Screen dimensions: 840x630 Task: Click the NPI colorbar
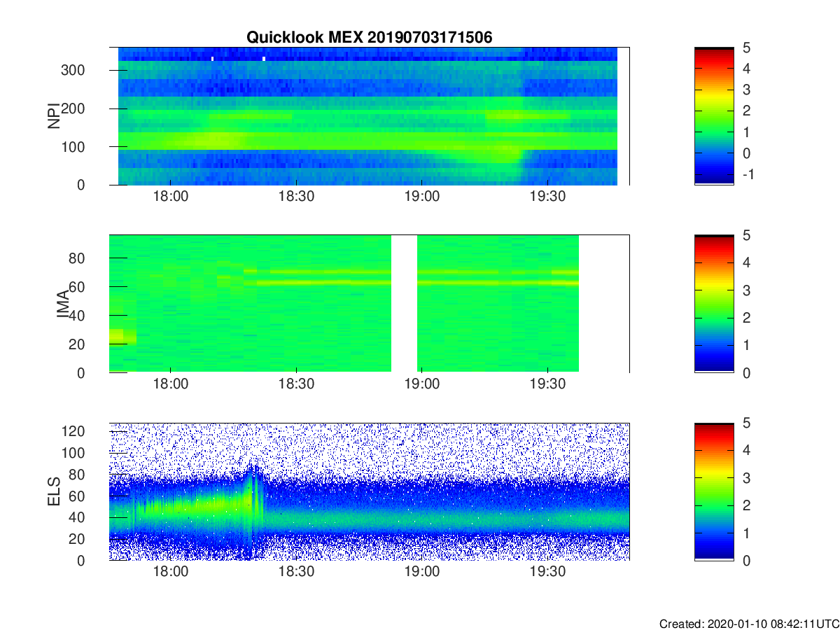714,116
